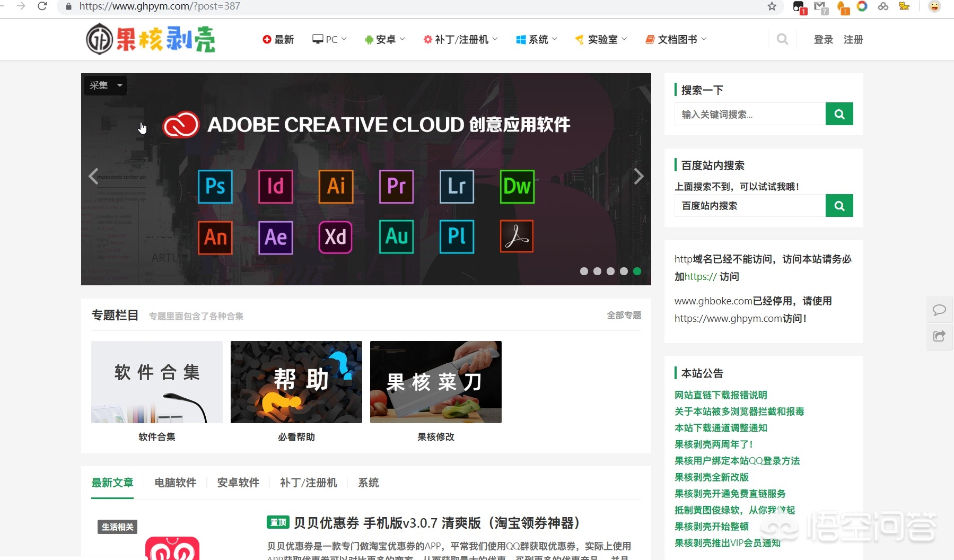
Task: Expand the 补丁/注册机 menu dropdown
Action: 460,39
